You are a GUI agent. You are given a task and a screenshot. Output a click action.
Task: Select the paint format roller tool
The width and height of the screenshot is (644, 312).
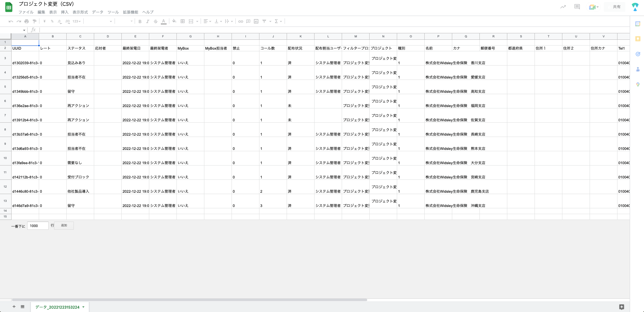click(x=34, y=21)
